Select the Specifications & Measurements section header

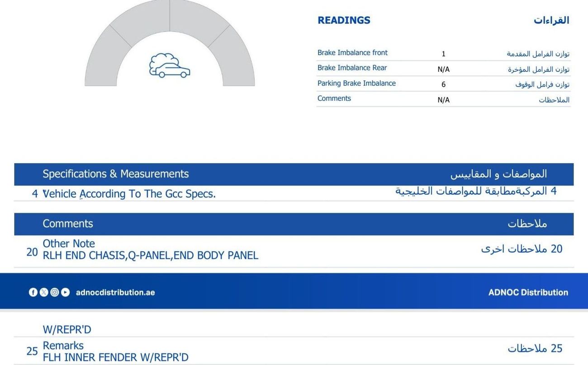tap(116, 174)
